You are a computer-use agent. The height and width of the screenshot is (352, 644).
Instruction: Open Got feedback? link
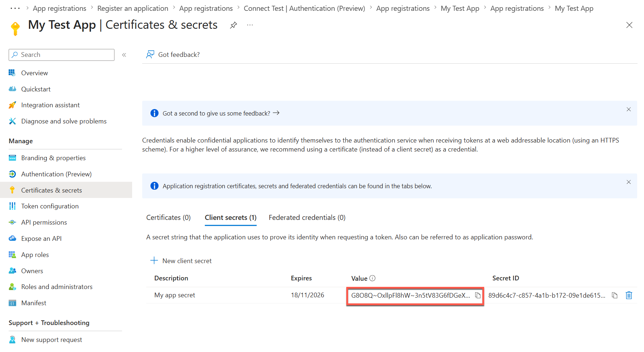[179, 55]
